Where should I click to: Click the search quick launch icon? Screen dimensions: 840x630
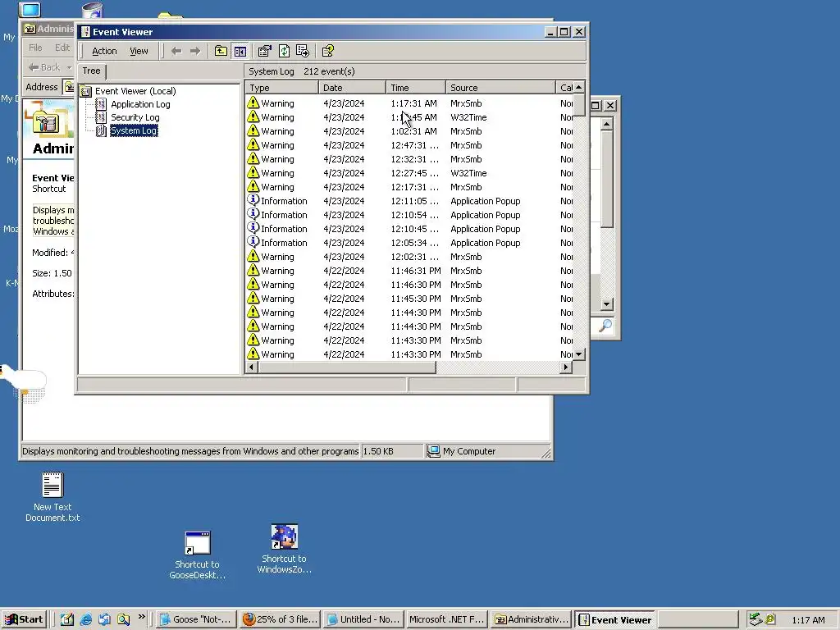tap(123, 619)
